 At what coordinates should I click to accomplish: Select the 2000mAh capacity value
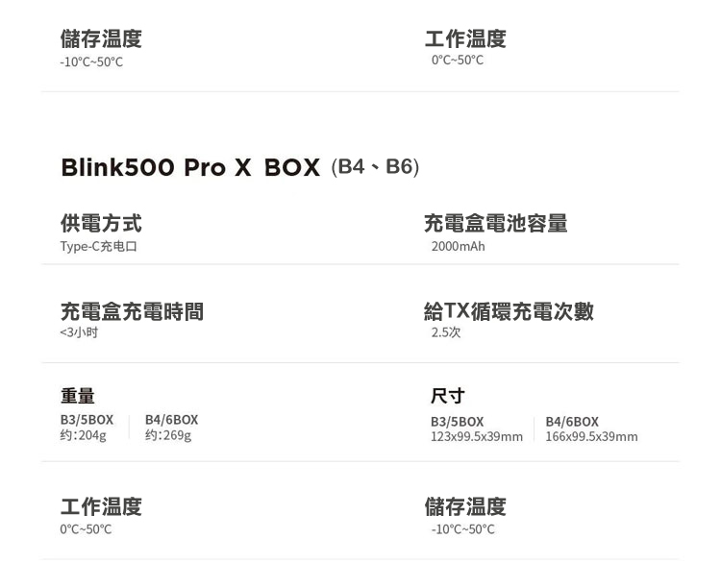(459, 247)
